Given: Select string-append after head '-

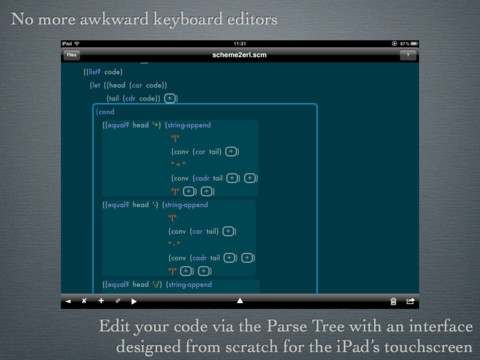Looking at the screenshot, I should pyautogui.click(x=185, y=205).
